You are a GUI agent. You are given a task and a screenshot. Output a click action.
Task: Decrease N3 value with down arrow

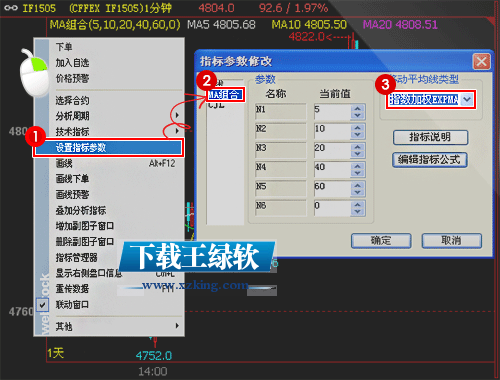(358, 154)
